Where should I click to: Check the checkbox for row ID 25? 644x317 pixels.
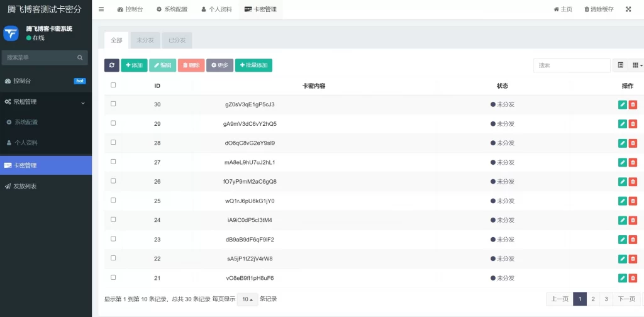coord(113,201)
